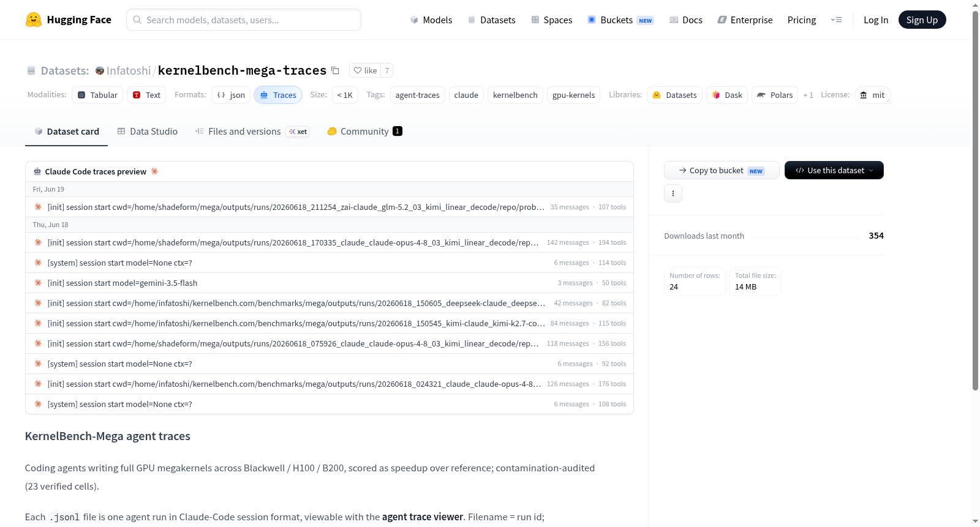Click the Claude spark icon beside traces preview title
The image size is (980, 527).
coord(154,171)
